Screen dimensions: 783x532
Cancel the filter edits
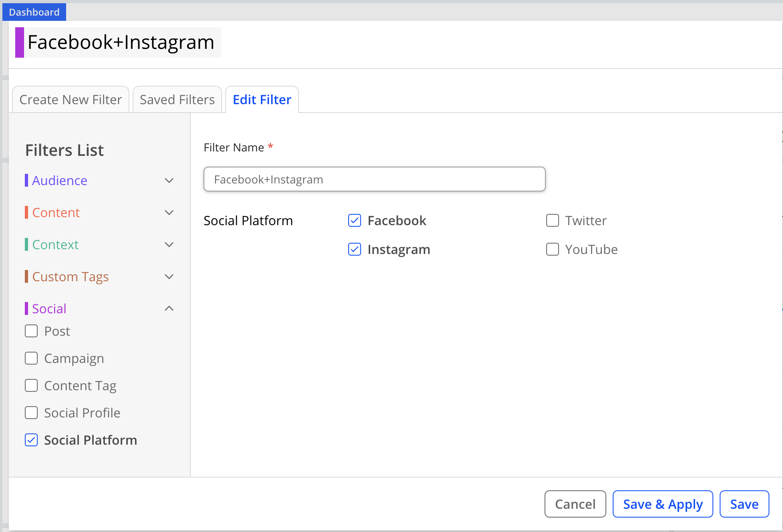point(575,504)
